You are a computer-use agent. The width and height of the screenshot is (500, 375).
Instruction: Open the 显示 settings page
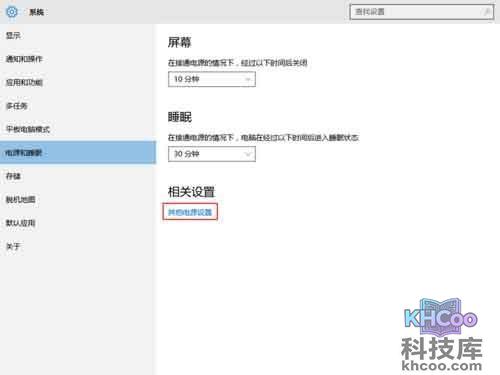tap(13, 35)
